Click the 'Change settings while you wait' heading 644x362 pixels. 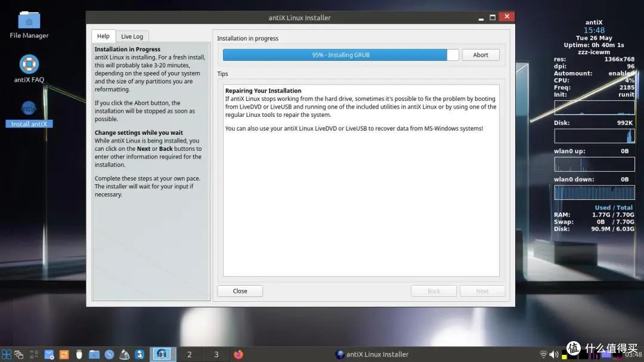tap(139, 133)
